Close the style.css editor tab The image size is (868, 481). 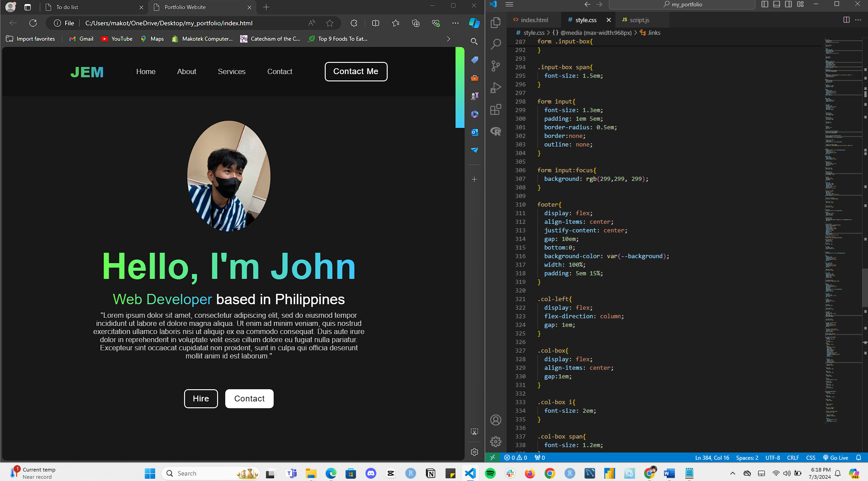coord(609,20)
